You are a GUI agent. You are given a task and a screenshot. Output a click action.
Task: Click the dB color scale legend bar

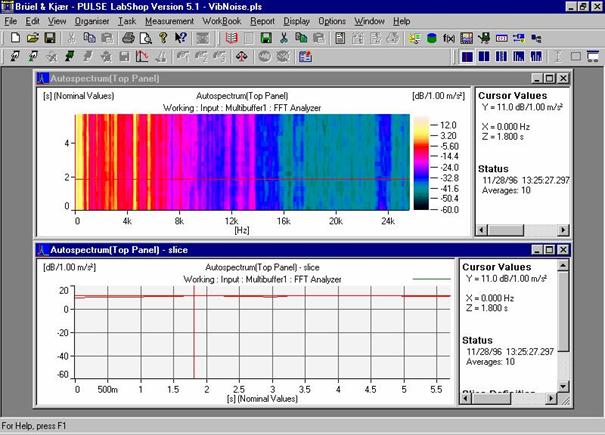point(421,162)
